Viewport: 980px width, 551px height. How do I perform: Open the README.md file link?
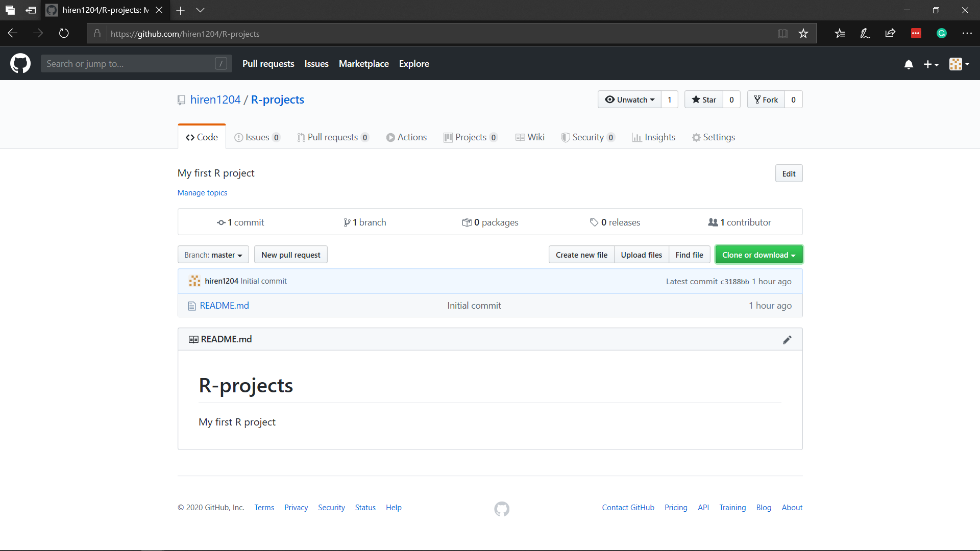click(x=224, y=306)
